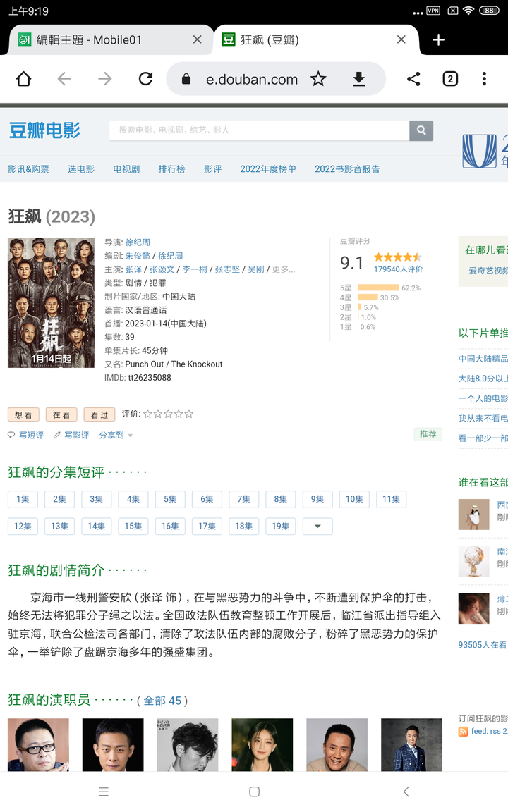Open episode 14集 short reviews
Viewport: 508px width, 812px height.
coord(97,526)
